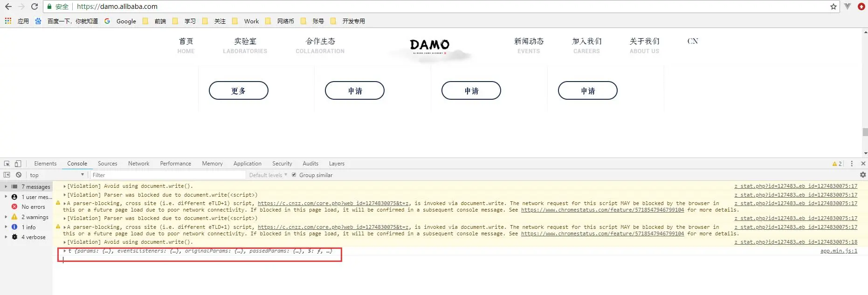Image resolution: width=868 pixels, height=295 pixels.
Task: Open the top context dropdown
Action: click(57, 175)
